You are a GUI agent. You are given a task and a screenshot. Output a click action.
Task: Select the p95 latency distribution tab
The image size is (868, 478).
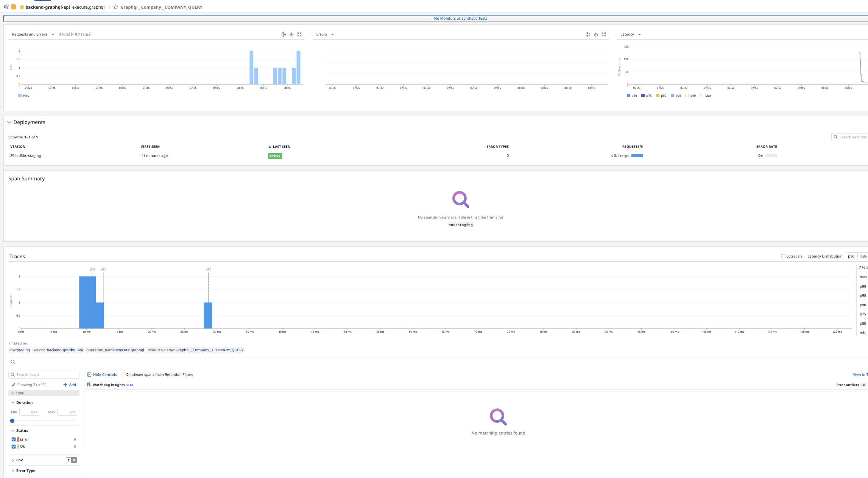[863, 256]
